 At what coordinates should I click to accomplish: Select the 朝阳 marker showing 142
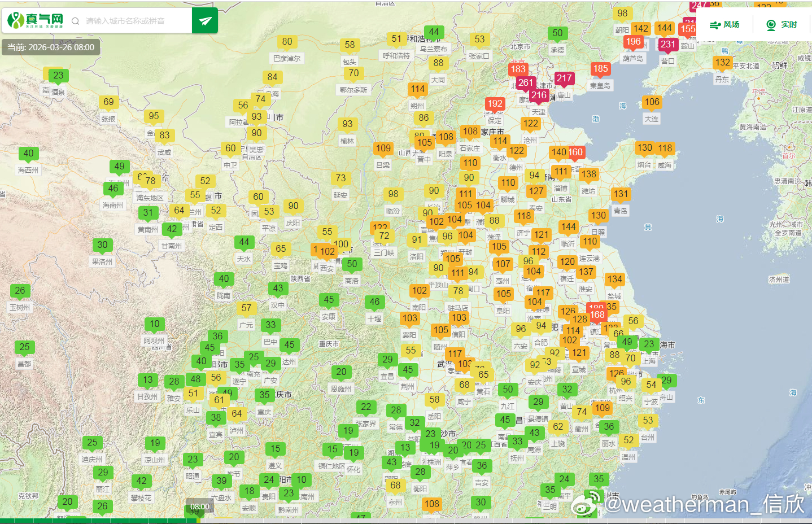click(640, 29)
